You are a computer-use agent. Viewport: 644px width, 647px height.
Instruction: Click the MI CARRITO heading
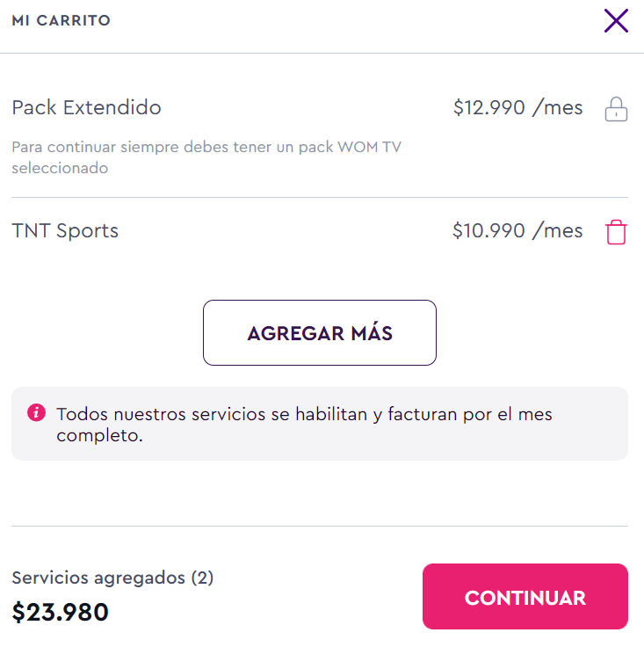tap(61, 20)
